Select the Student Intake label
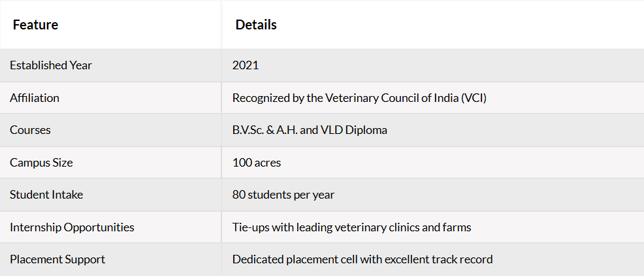 (46, 194)
